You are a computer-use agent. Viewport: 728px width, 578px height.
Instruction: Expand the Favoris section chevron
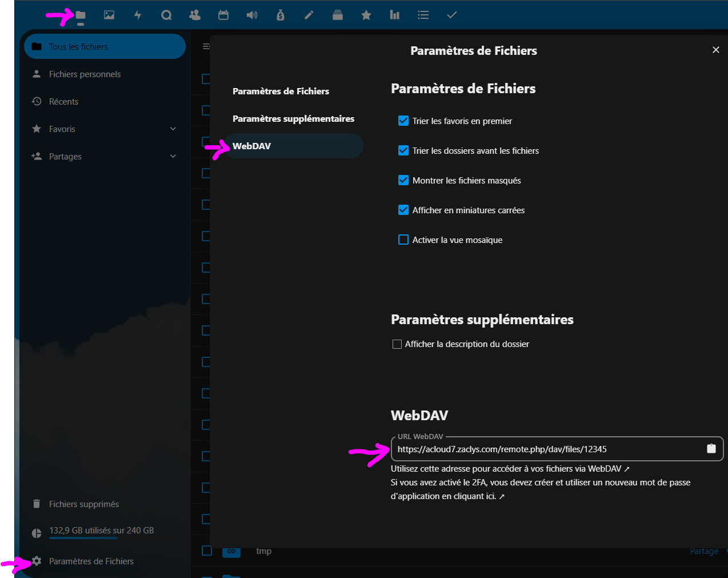173,129
